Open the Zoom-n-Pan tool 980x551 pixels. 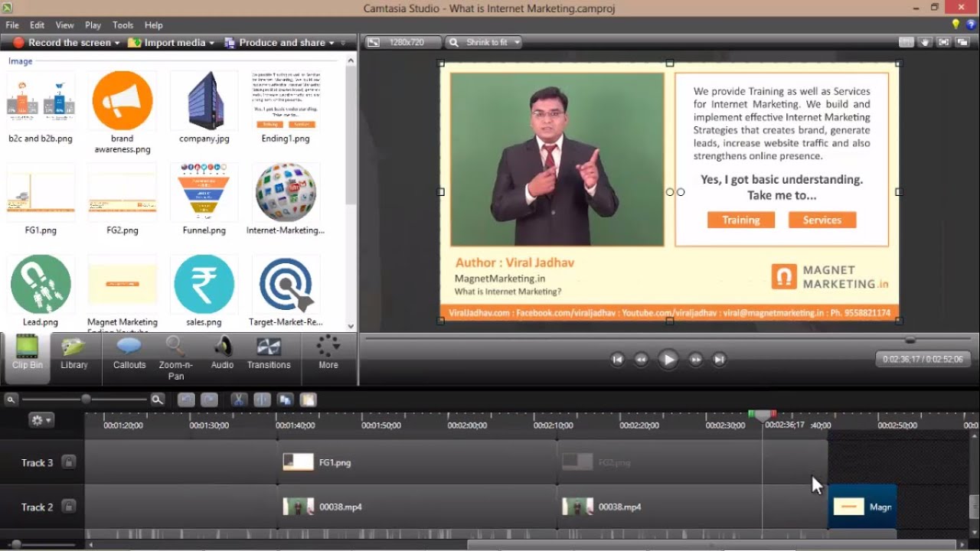point(176,358)
